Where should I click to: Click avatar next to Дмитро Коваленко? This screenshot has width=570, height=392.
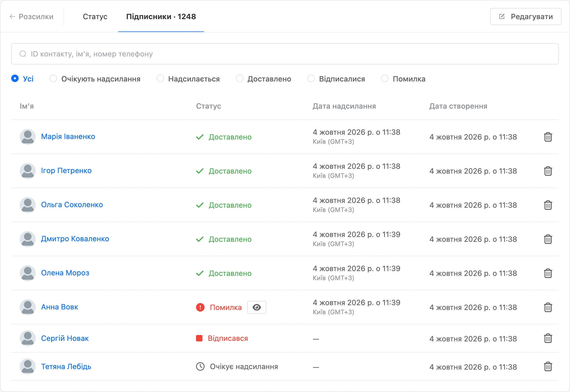coord(28,239)
